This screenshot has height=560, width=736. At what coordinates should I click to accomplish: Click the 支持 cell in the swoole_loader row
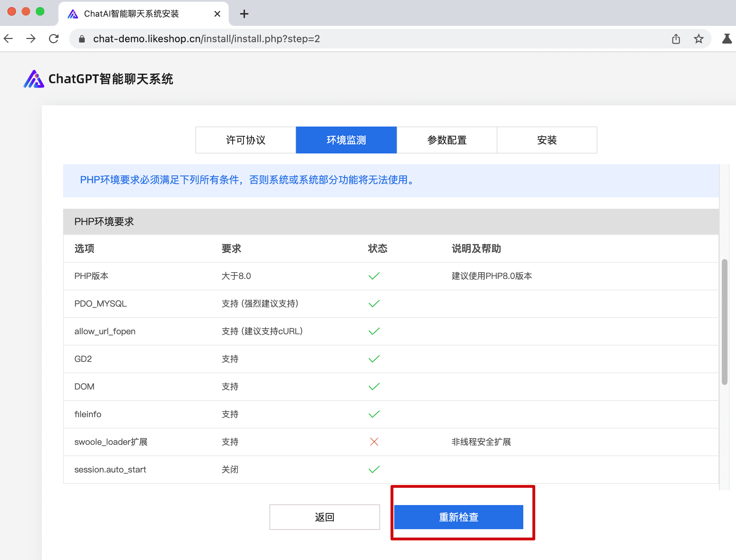coord(230,442)
